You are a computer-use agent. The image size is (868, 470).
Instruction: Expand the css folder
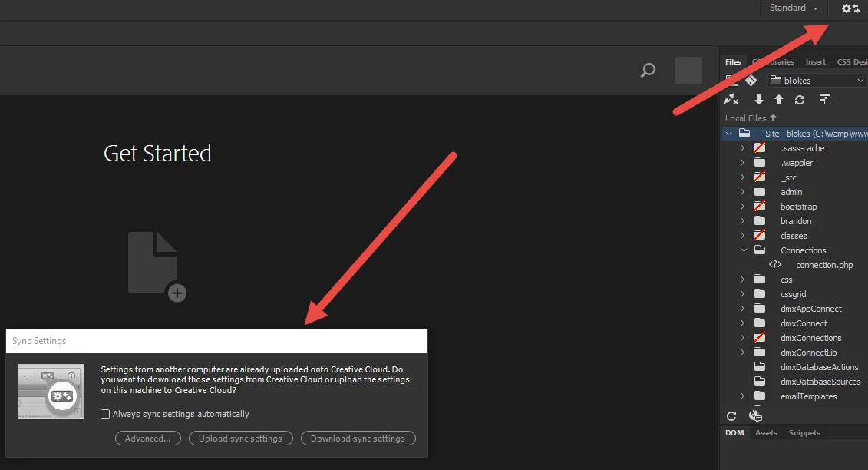(743, 280)
